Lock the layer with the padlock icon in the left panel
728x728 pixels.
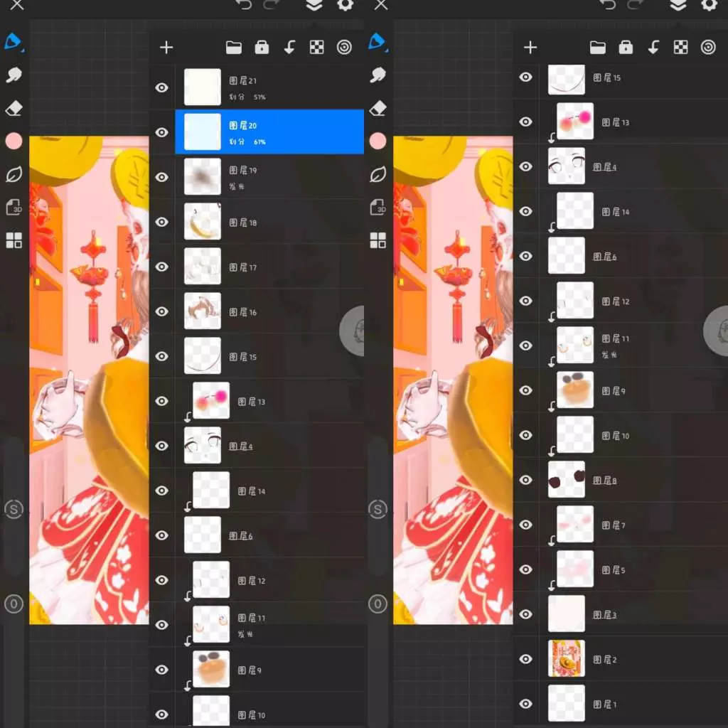pos(262,48)
